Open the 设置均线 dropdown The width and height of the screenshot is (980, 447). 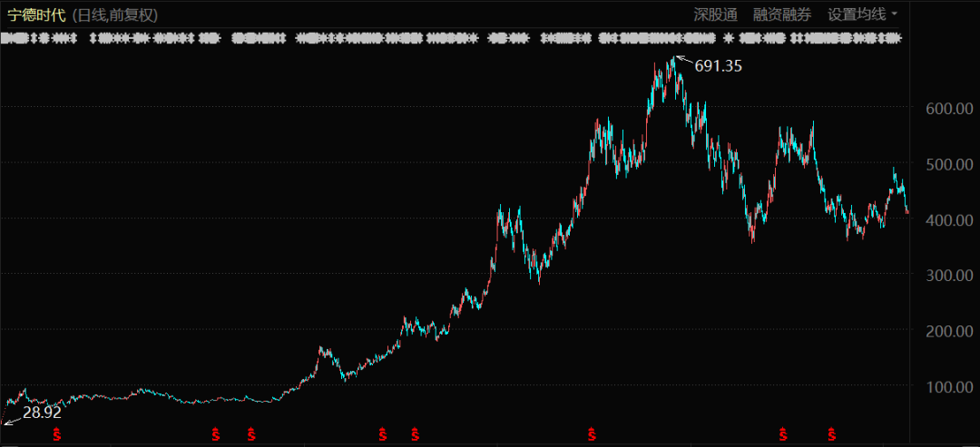tap(862, 15)
